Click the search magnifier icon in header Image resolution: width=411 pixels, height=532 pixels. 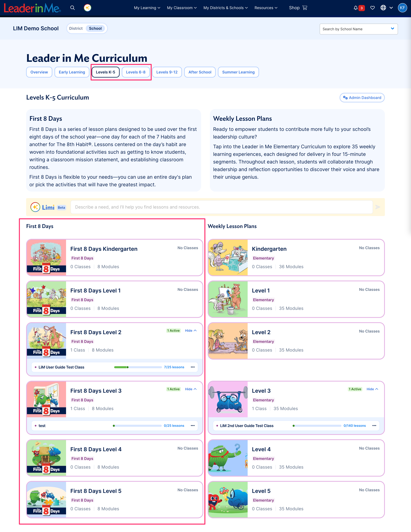pos(72,8)
